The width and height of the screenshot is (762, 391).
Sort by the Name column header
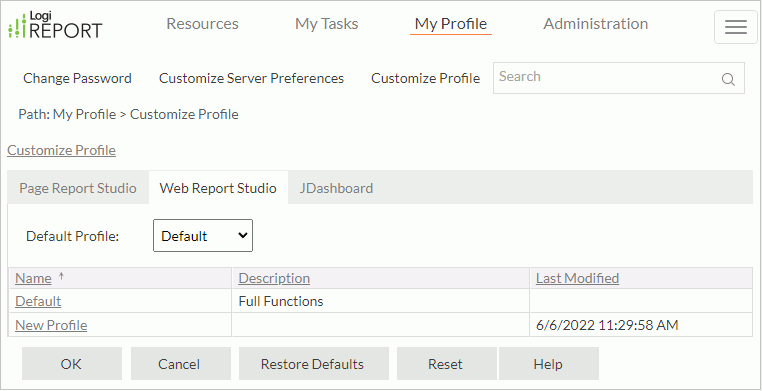pyautogui.click(x=33, y=278)
